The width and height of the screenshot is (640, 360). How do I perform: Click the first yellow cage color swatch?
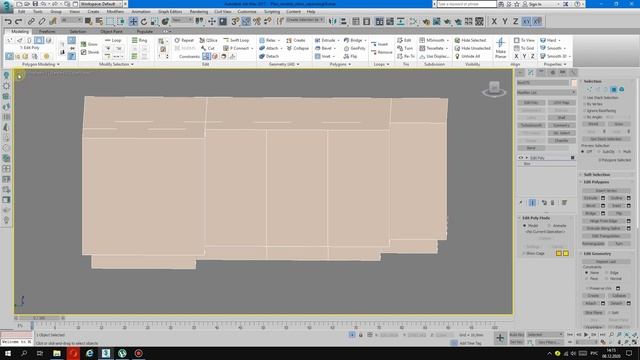point(558,253)
